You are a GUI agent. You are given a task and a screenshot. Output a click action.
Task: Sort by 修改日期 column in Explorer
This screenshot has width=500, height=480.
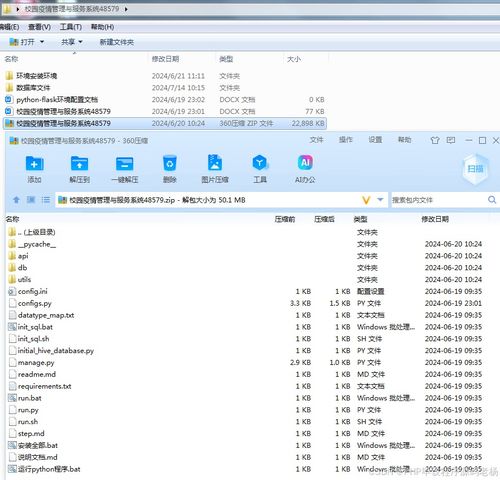[x=166, y=59]
